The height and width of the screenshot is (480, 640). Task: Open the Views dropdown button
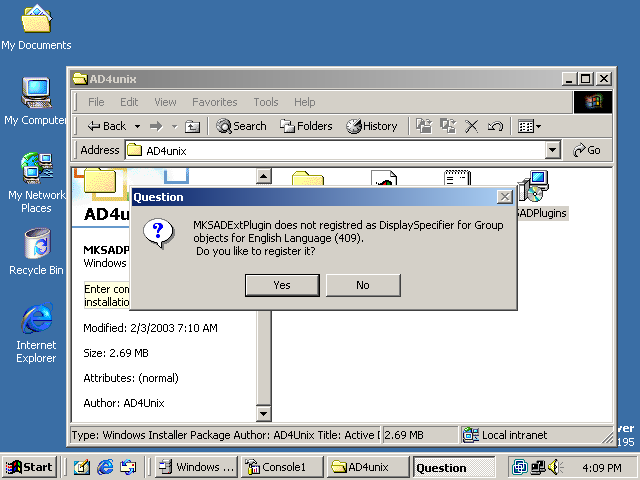coord(529,126)
